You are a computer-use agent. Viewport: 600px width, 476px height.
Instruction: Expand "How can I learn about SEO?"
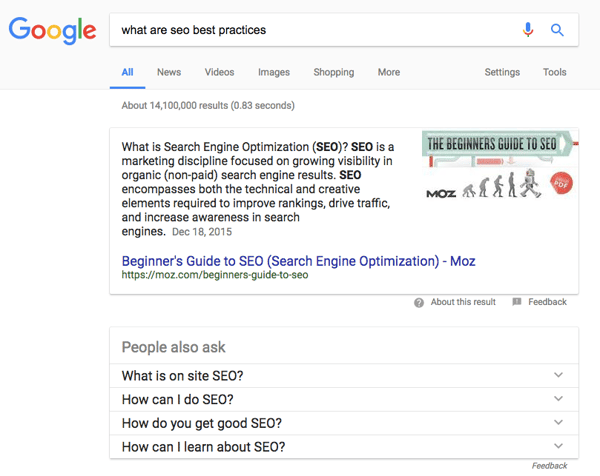[x=558, y=447]
